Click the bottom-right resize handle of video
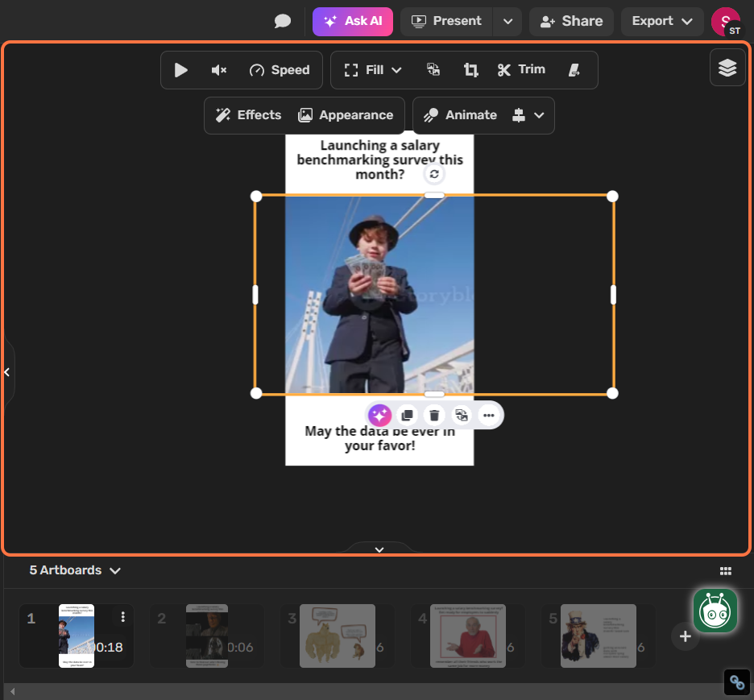 pyautogui.click(x=612, y=393)
